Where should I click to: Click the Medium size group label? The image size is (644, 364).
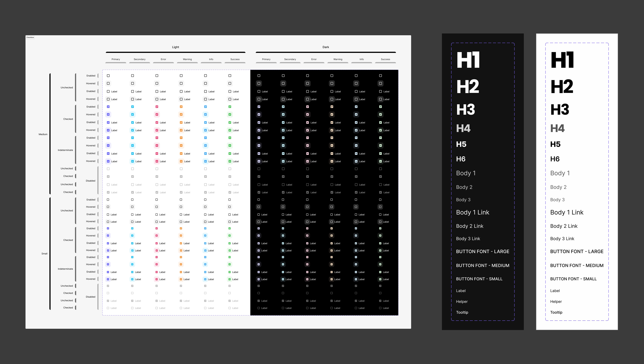43,134
